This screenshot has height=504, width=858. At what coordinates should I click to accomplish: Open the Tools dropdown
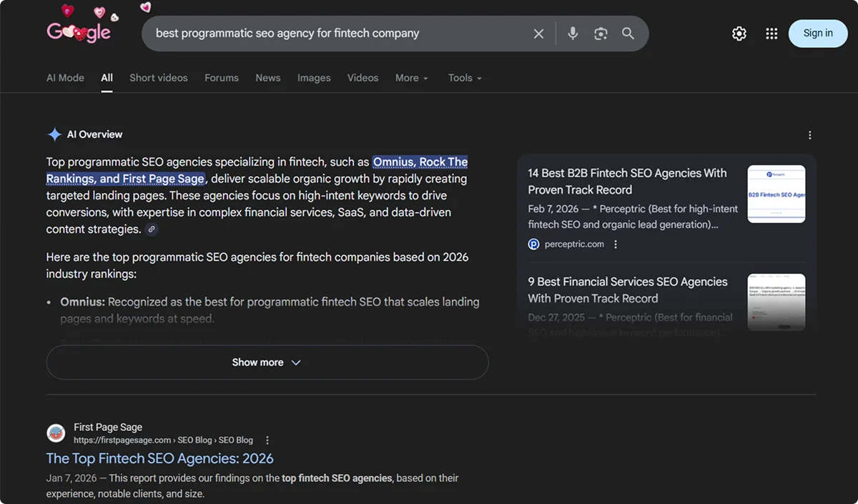click(464, 78)
